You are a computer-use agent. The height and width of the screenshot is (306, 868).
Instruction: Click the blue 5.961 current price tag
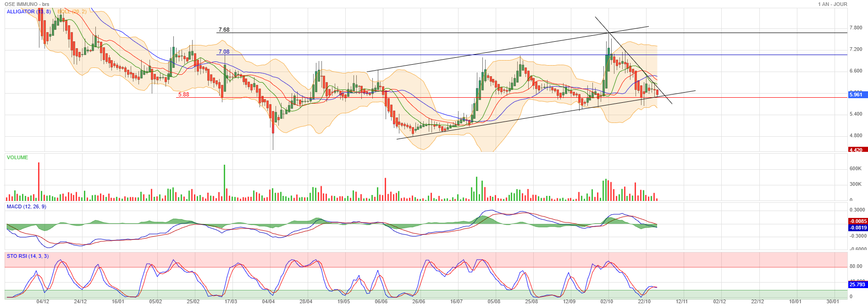(857, 95)
